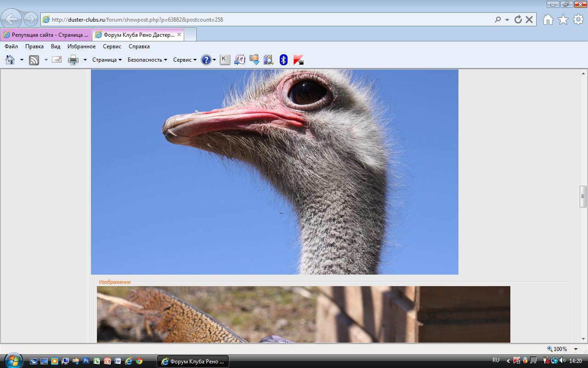
Task: Open the zoom level 100% dropdown arrow
Action: (576, 349)
